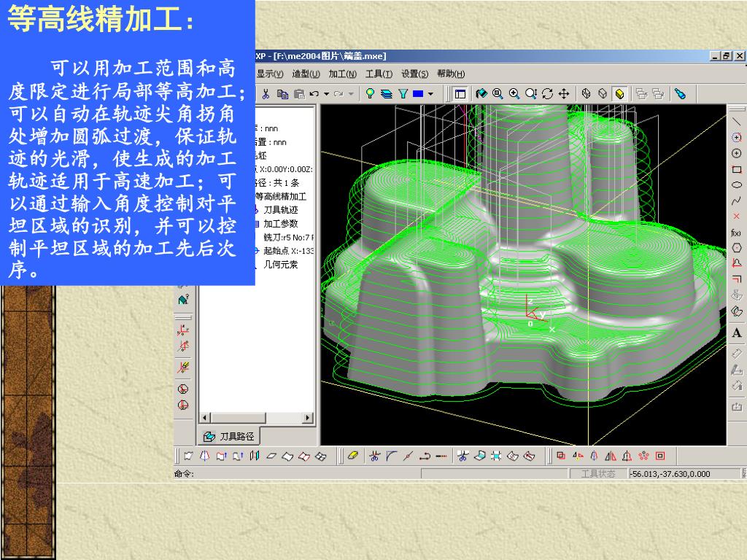
Task: Open the 帮助(H) menu
Action: 451,74
